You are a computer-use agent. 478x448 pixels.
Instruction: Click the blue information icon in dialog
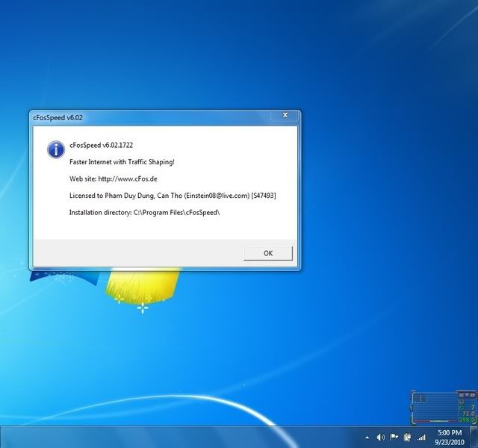[x=56, y=149]
